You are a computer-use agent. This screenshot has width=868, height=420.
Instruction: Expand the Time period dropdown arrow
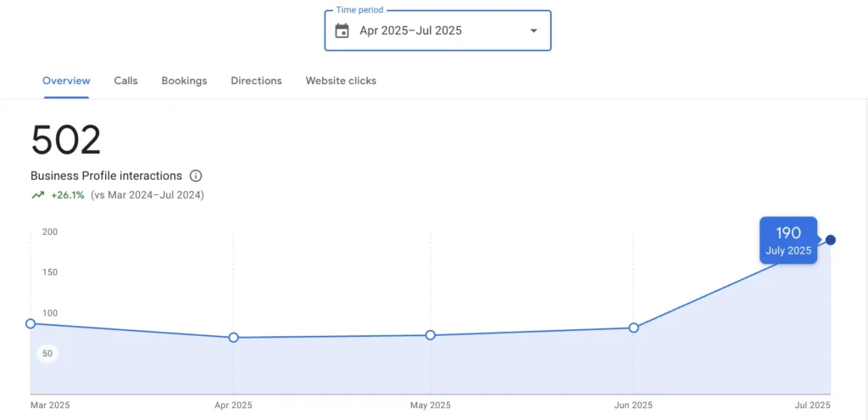coord(533,31)
